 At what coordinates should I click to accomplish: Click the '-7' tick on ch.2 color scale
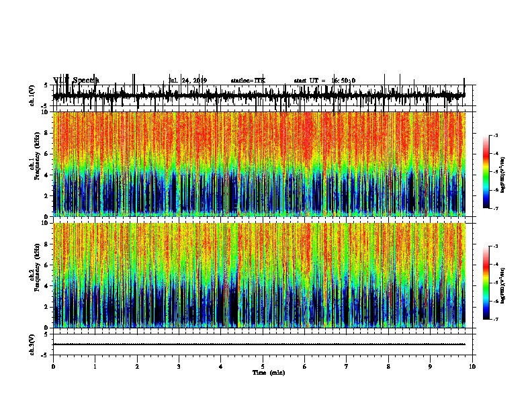click(x=496, y=319)
